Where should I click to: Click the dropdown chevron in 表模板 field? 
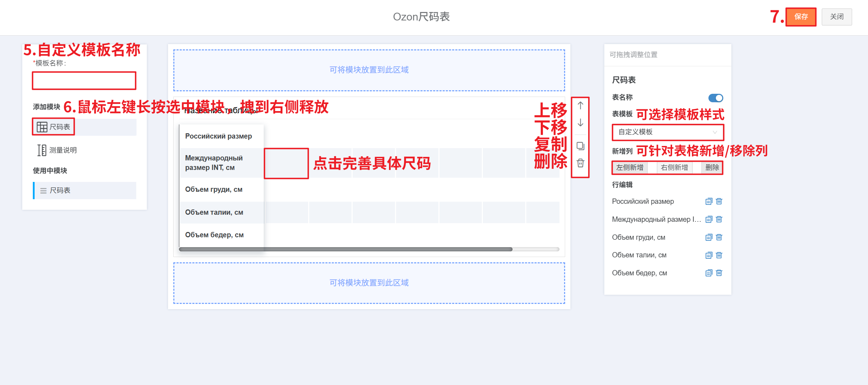click(715, 132)
